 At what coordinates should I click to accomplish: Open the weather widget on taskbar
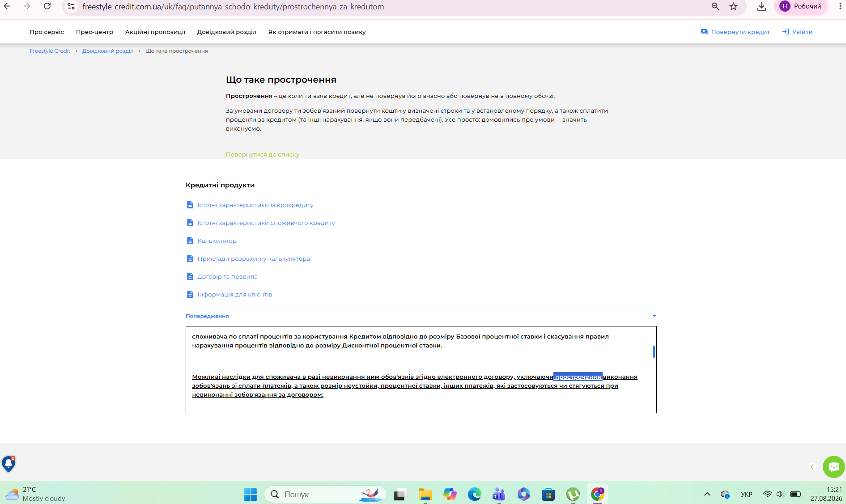(x=35, y=494)
